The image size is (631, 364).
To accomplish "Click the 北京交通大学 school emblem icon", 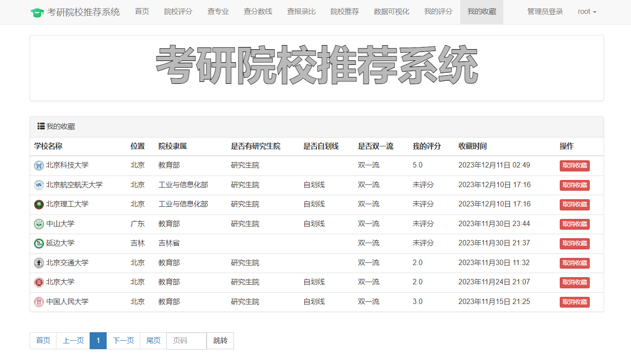I will 39,263.
